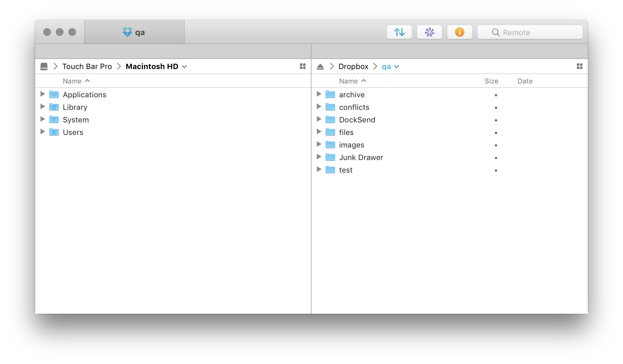This screenshot has height=364, width=623.
Task: Open the images folder in Dropbox
Action: click(x=352, y=145)
